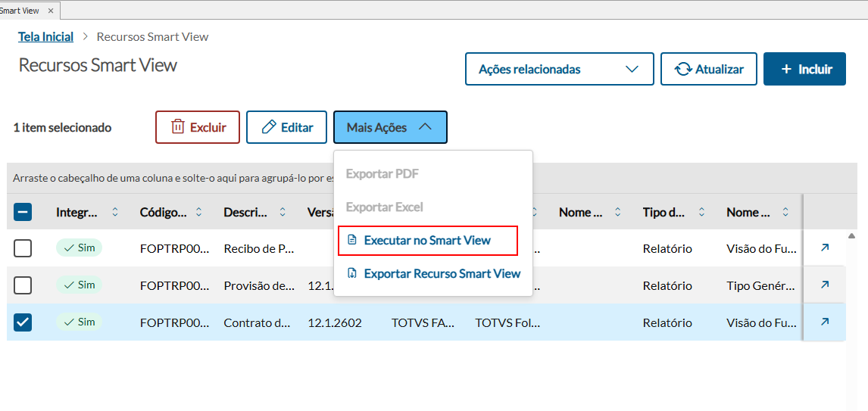This screenshot has width=868, height=411.
Task: Go to Tela Inicial breadcrumb link
Action: pyautogui.click(x=46, y=36)
